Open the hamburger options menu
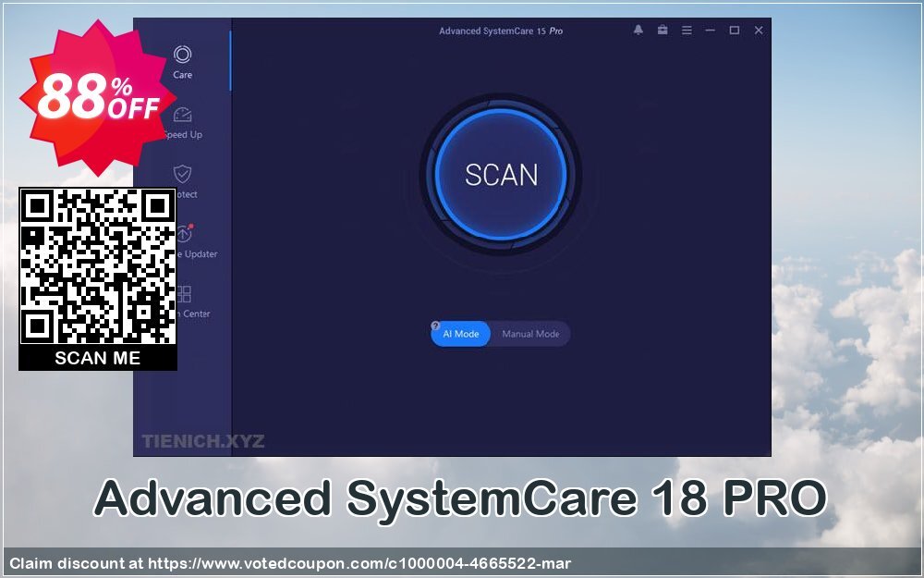The height and width of the screenshot is (578, 924). click(x=687, y=31)
